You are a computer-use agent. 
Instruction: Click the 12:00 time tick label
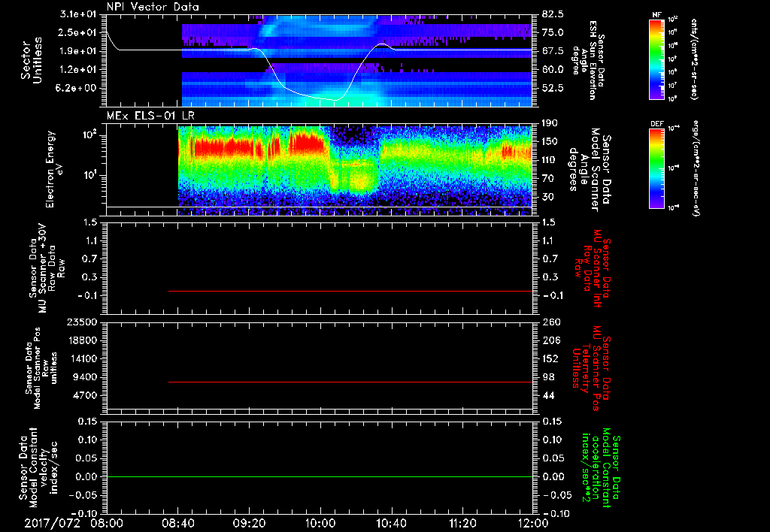(533, 523)
